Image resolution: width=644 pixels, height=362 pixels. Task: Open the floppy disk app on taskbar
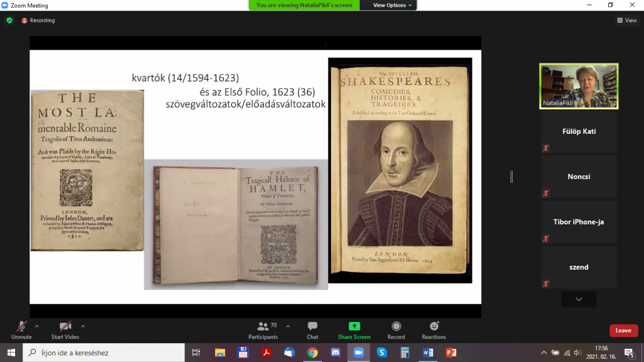243,353
